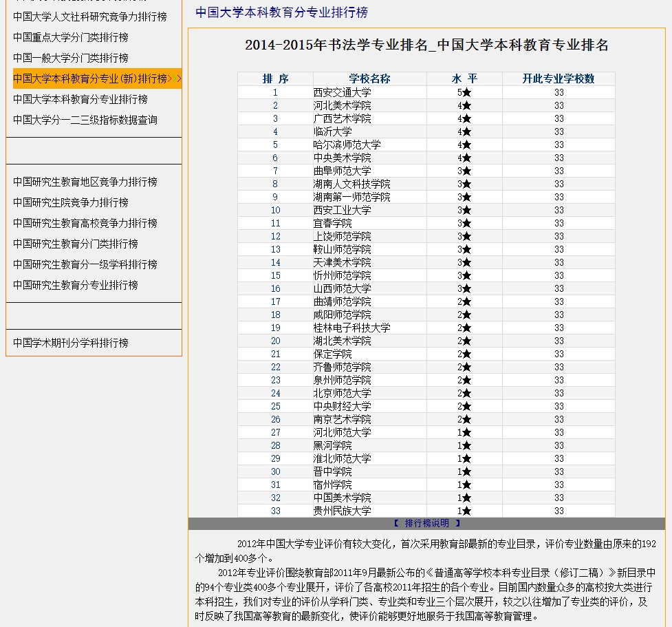Open 中国大学分一二三级指标数据查询
672x627 pixels.
85,120
